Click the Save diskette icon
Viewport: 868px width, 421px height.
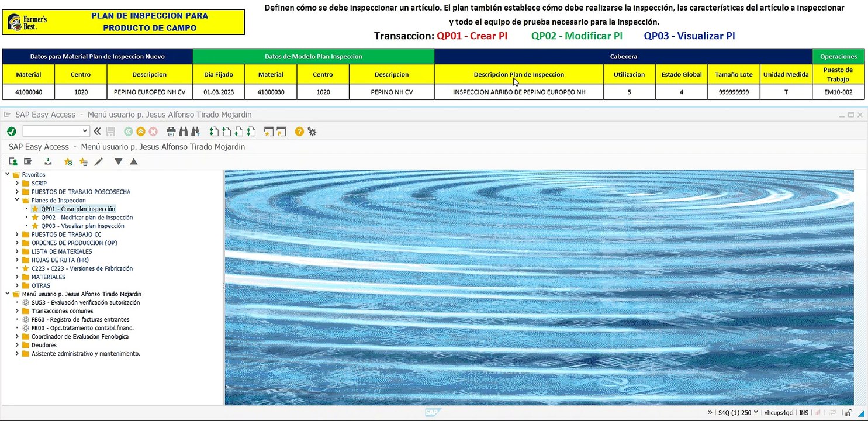point(110,132)
